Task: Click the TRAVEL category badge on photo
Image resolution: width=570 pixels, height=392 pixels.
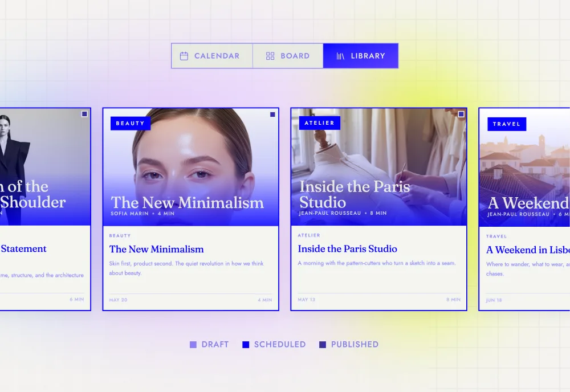Action: click(507, 124)
